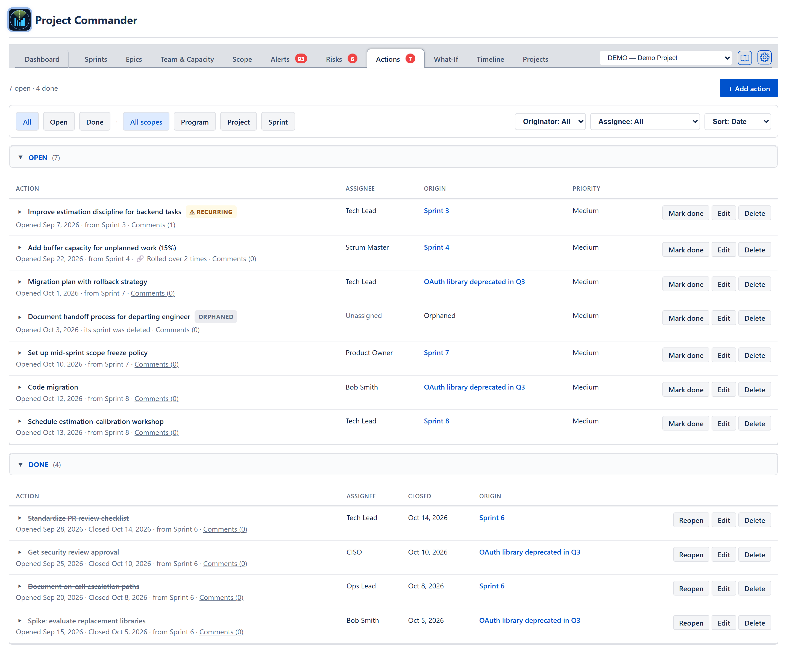Image resolution: width=787 pixels, height=672 pixels.
Task: Expand Migration plan with rollback row triangle
Action: 20,282
